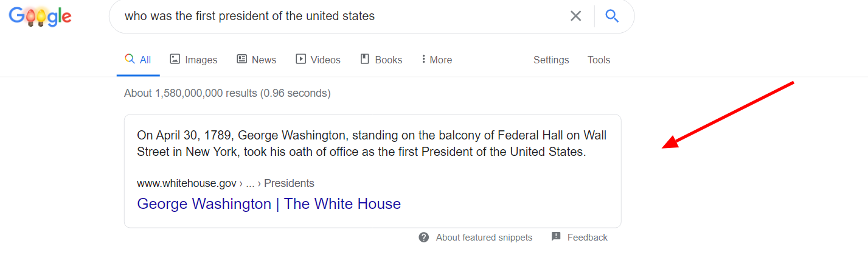The width and height of the screenshot is (868, 257).
Task: Click the Videos play icon
Action: pos(300,59)
